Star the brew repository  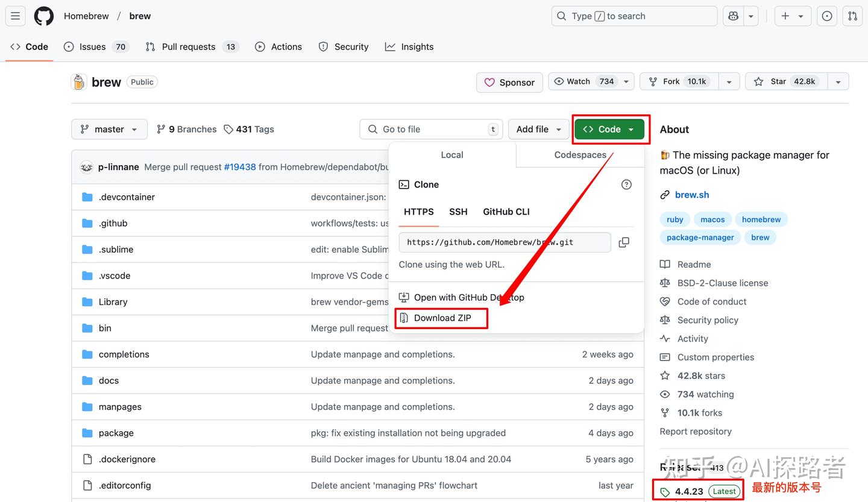point(786,81)
